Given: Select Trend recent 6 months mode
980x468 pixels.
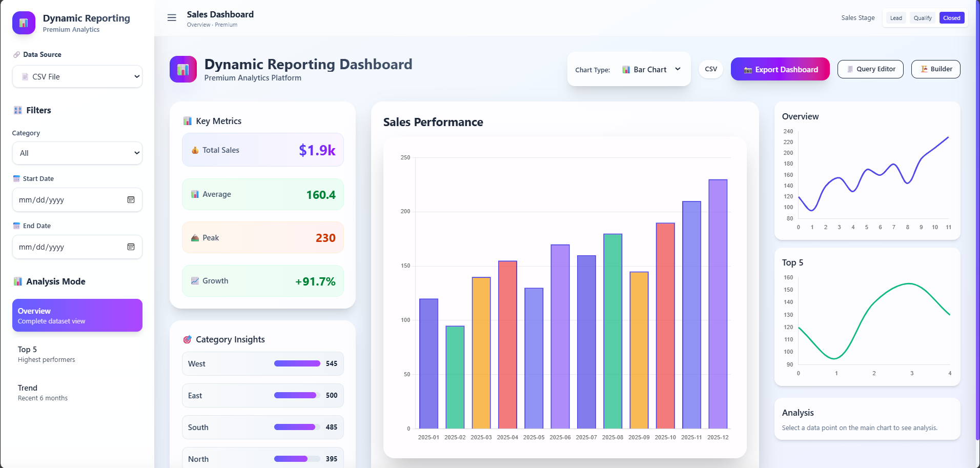Looking at the screenshot, I should click(x=77, y=393).
